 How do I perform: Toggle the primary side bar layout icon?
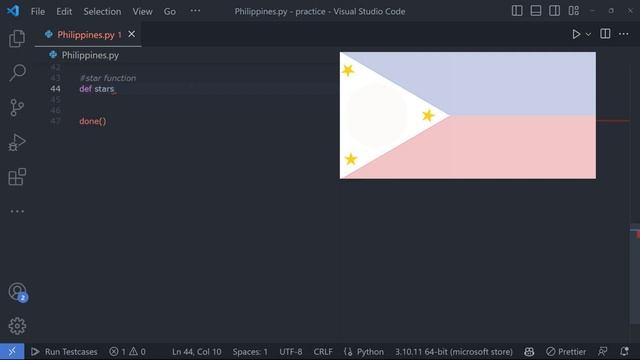pyautogui.click(x=517, y=11)
